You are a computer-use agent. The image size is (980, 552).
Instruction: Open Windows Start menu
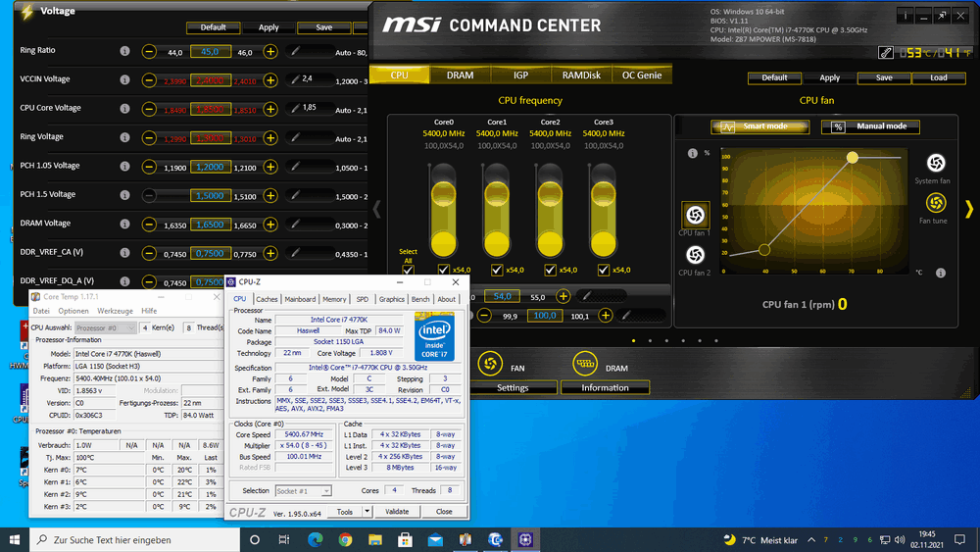(15, 539)
